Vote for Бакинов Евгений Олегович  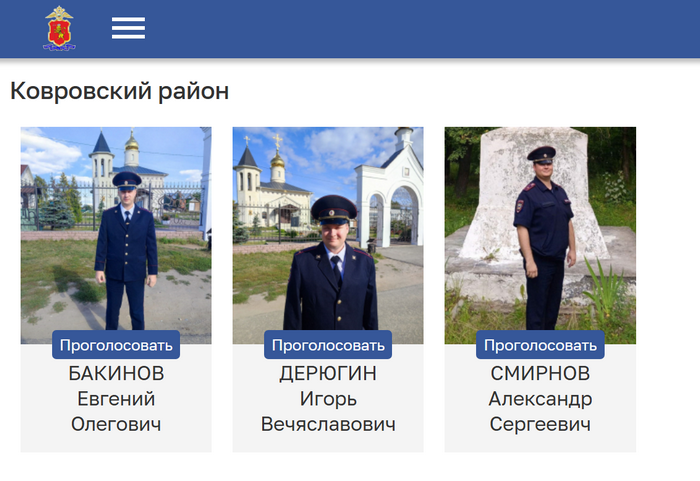(116, 345)
